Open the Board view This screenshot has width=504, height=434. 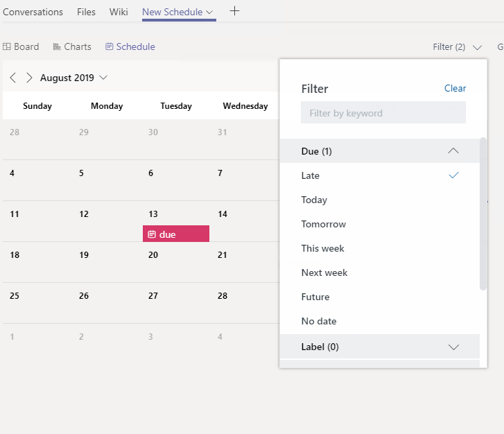pyautogui.click(x=21, y=46)
